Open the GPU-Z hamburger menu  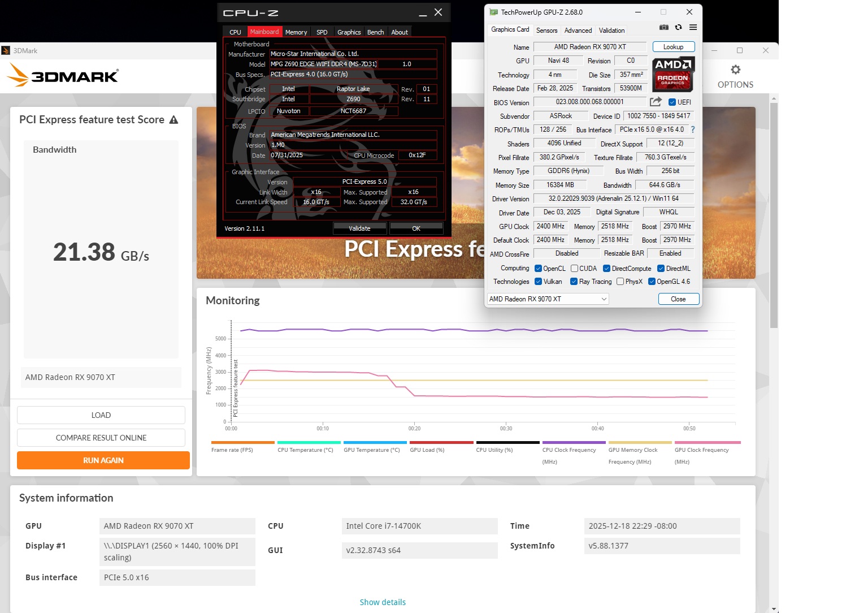pos(693,28)
